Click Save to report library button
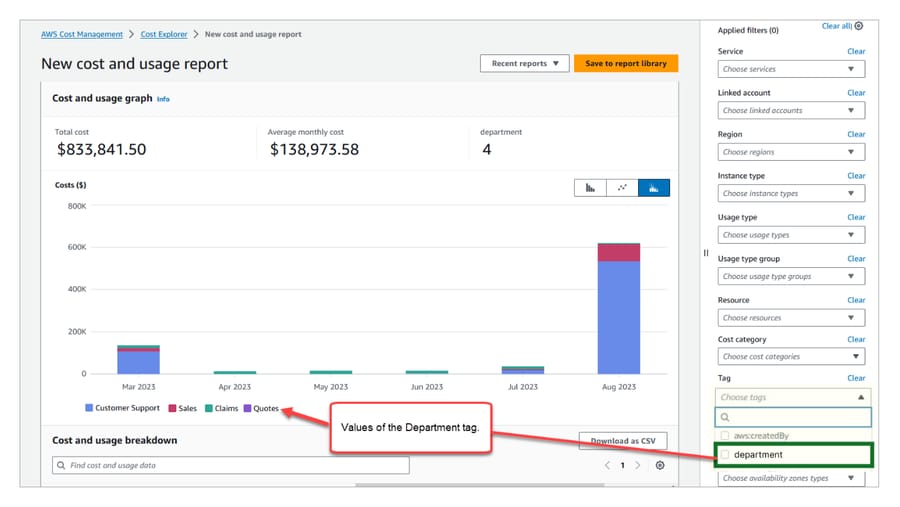The width and height of the screenshot is (900, 507). (626, 63)
